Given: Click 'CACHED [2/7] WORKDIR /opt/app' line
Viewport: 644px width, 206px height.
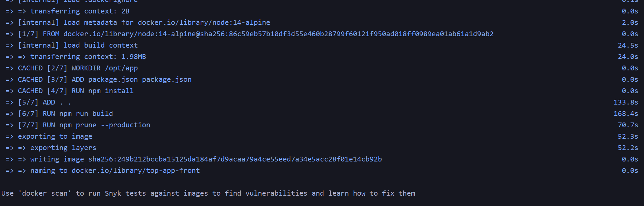Looking at the screenshot, I should pyautogui.click(x=78, y=68).
